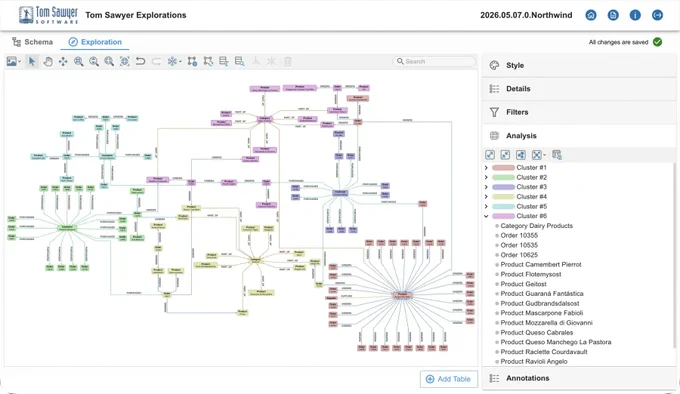Click the collapse clusters analysis icon

point(505,155)
